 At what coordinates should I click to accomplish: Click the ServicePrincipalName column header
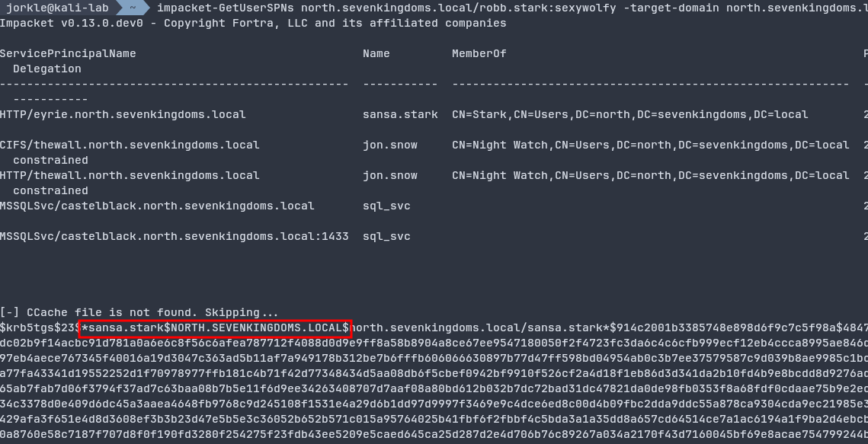point(68,53)
